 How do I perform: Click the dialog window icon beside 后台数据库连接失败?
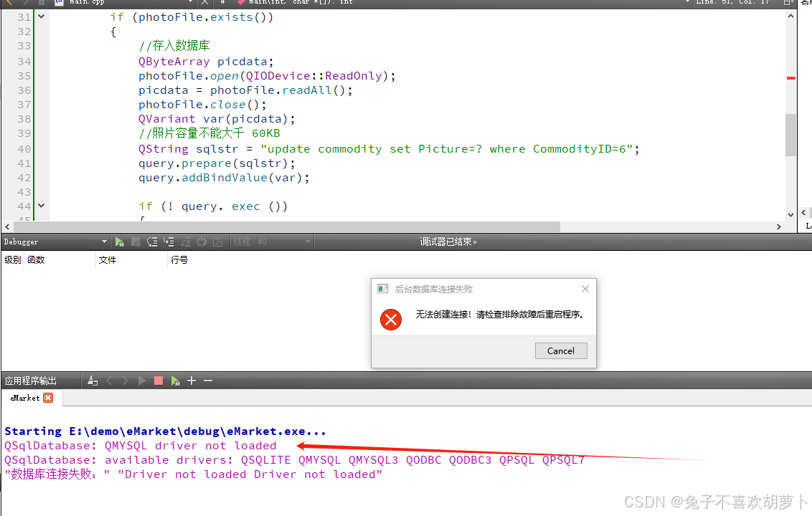[x=383, y=289]
